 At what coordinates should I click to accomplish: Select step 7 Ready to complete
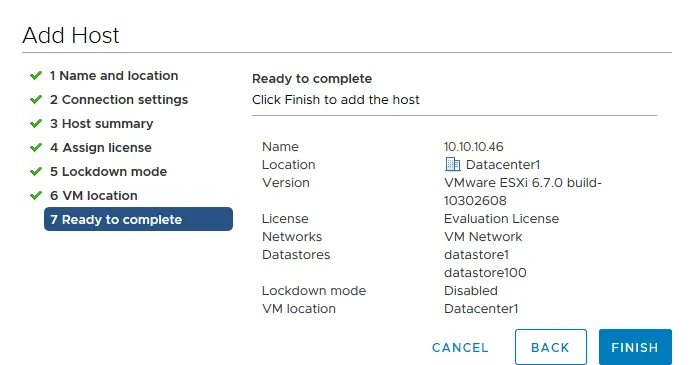tap(138, 219)
